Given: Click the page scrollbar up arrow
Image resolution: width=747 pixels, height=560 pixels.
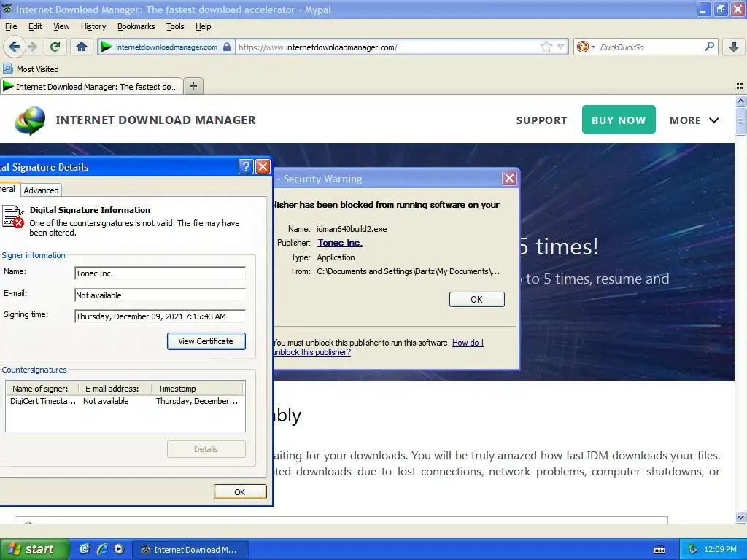Looking at the screenshot, I should pos(740,101).
